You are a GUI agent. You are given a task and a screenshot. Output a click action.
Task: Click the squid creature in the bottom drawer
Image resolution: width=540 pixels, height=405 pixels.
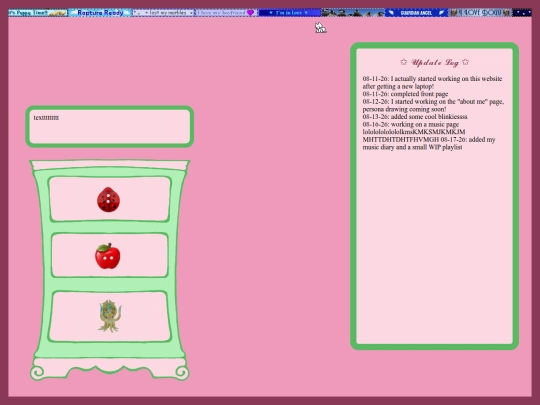[110, 316]
